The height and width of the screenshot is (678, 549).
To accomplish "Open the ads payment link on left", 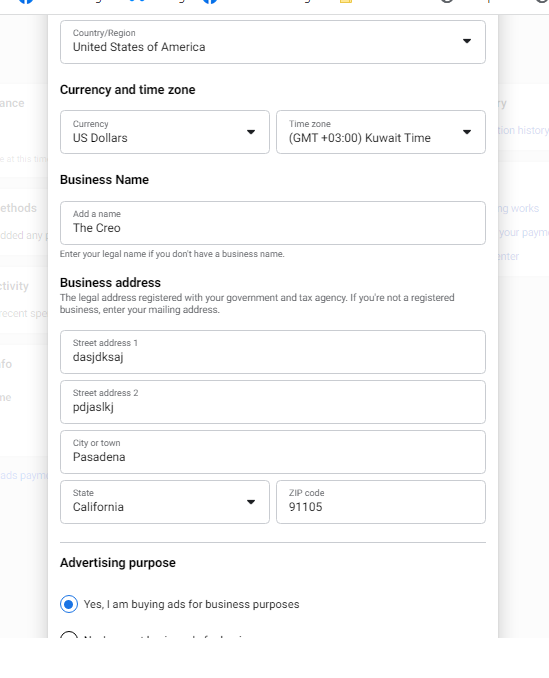I will [24, 475].
